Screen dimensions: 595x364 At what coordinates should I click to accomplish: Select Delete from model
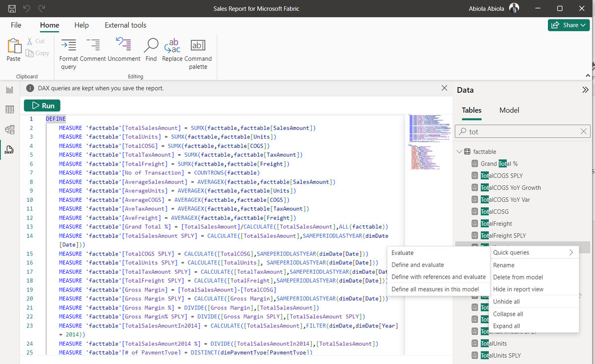(x=534, y=277)
